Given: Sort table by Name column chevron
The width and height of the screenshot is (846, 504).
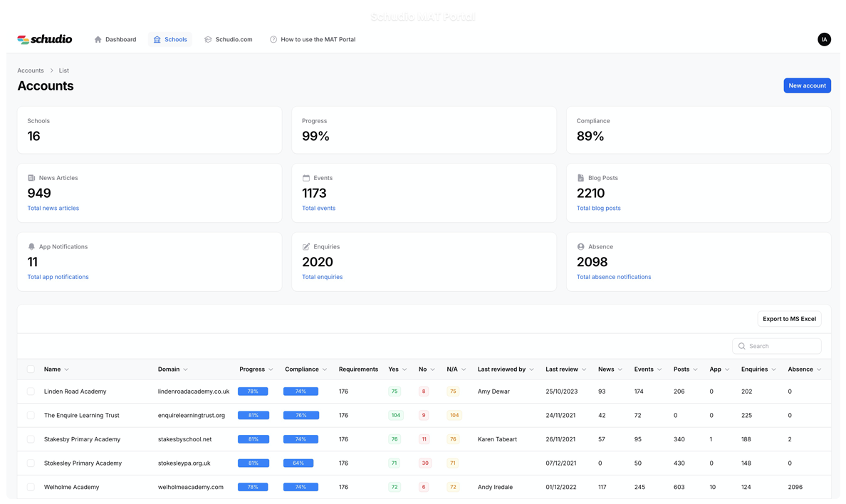Looking at the screenshot, I should pos(67,369).
